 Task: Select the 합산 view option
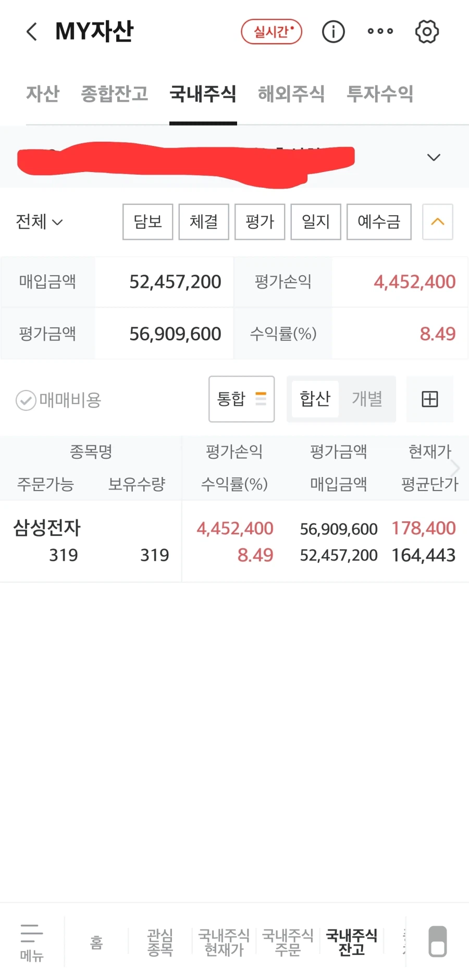click(x=315, y=399)
